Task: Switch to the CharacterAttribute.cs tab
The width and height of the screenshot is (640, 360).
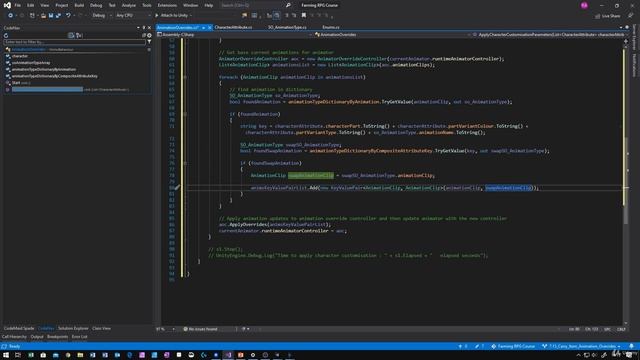Action: 233,27
